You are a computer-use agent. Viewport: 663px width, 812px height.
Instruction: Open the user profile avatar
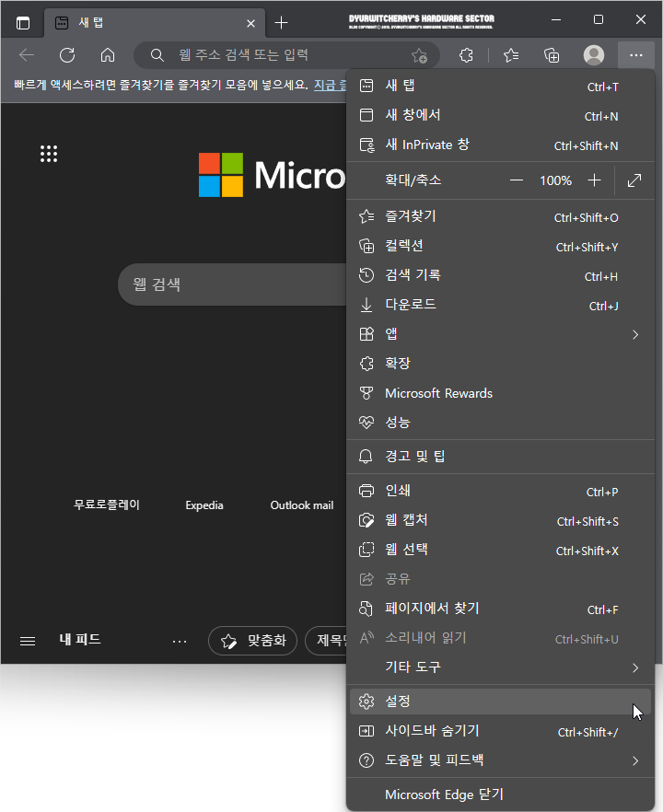(594, 55)
